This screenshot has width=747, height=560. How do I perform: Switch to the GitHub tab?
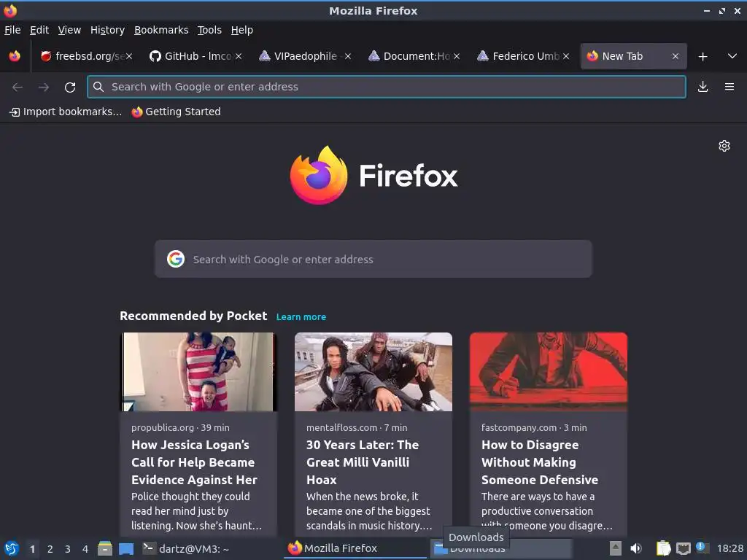196,56
